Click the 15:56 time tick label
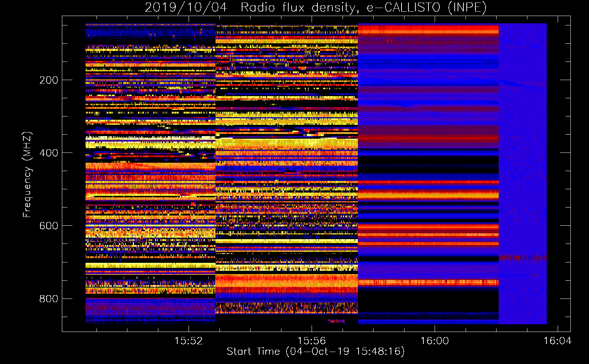The image size is (589, 364). 312,341
